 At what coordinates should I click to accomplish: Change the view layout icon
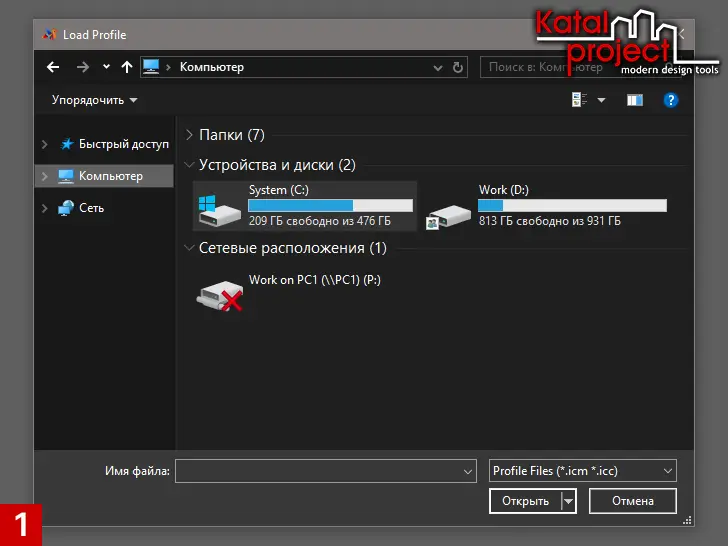point(579,99)
